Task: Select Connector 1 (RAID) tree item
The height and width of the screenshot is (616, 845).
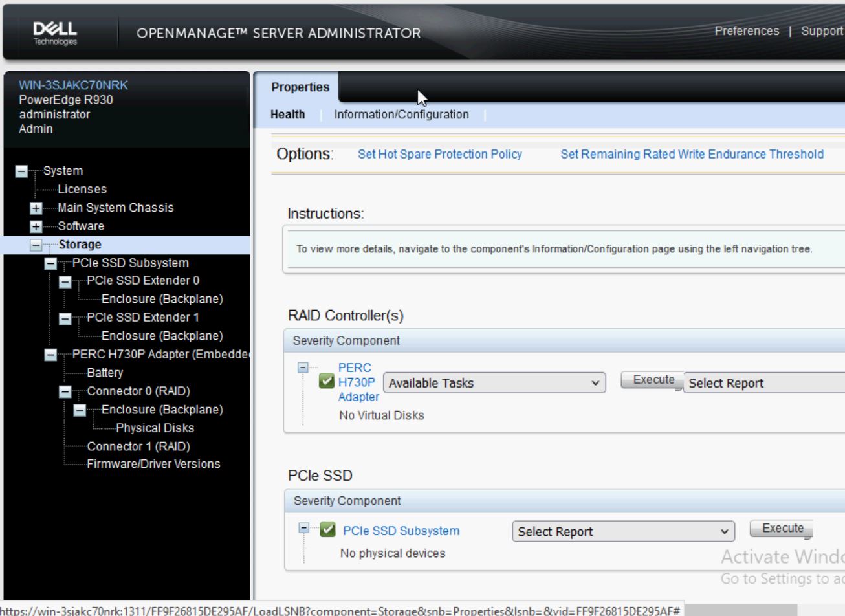Action: [138, 446]
